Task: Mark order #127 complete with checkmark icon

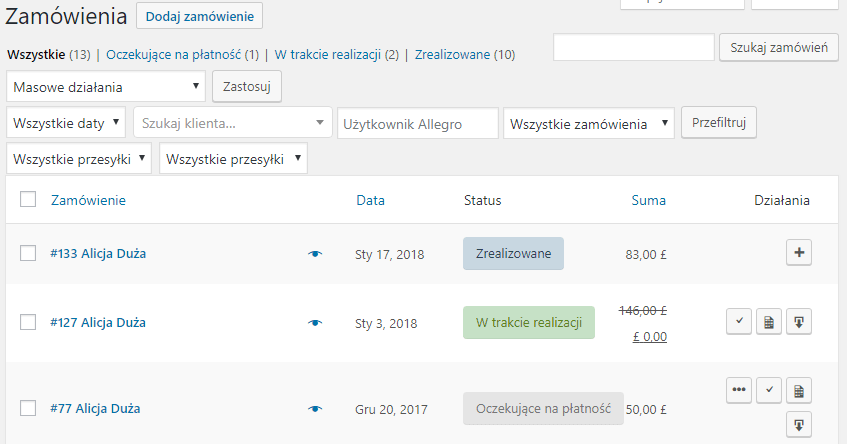Action: [739, 322]
